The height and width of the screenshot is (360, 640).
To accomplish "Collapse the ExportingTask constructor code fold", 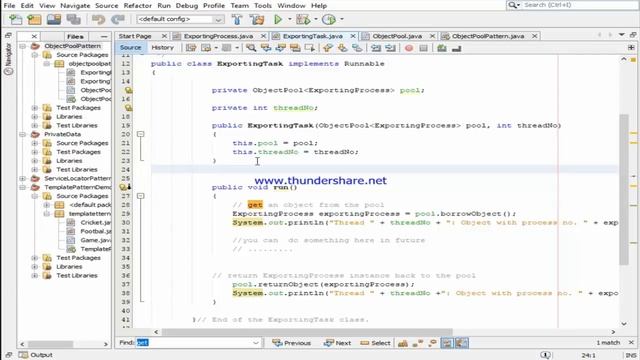I will click(x=140, y=134).
